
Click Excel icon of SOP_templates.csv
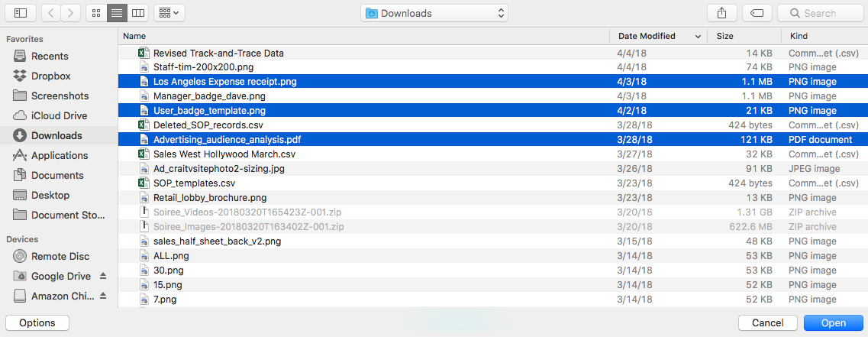tap(144, 183)
